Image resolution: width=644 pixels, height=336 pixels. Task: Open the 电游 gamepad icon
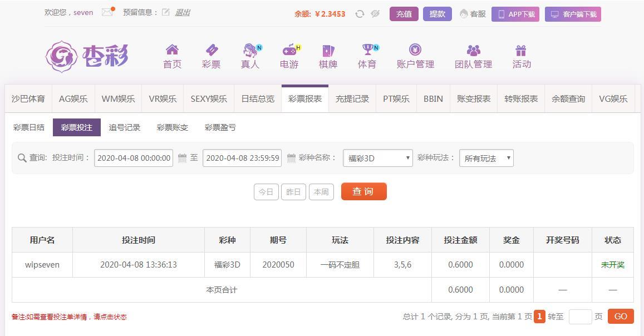point(289,51)
